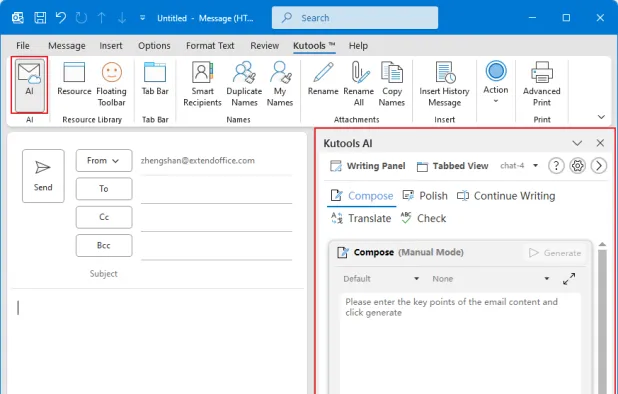Open the Kutools AI ribbon button
The height and width of the screenshot is (394, 618).
point(30,85)
